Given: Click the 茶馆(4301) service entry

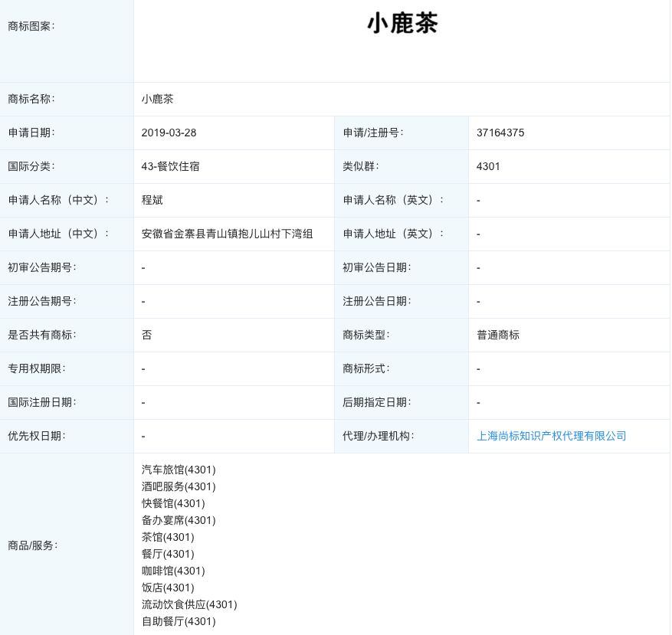Looking at the screenshot, I should tap(168, 537).
